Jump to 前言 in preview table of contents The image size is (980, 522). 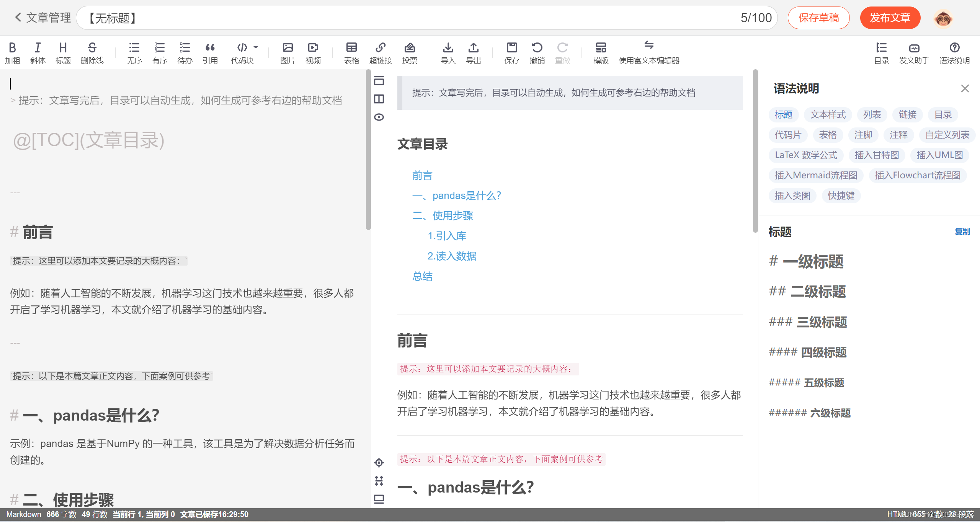422,175
